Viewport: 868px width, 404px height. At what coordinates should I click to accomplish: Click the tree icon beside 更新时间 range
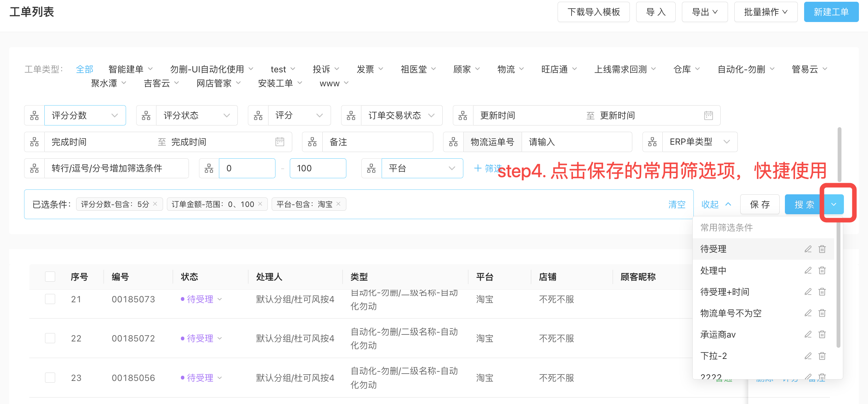[463, 115]
